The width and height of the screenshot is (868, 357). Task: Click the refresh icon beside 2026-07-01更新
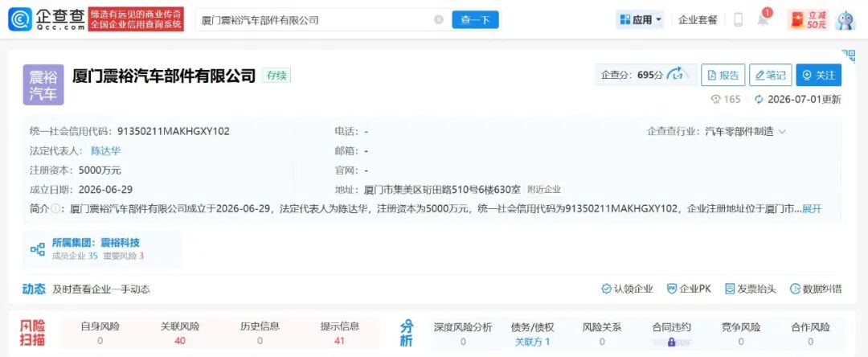[x=759, y=100]
